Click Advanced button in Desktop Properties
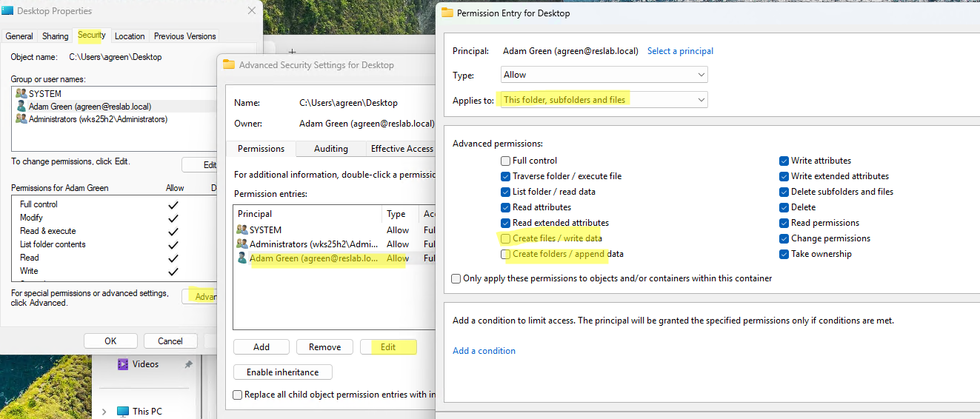This screenshot has width=980, height=419. [199, 297]
